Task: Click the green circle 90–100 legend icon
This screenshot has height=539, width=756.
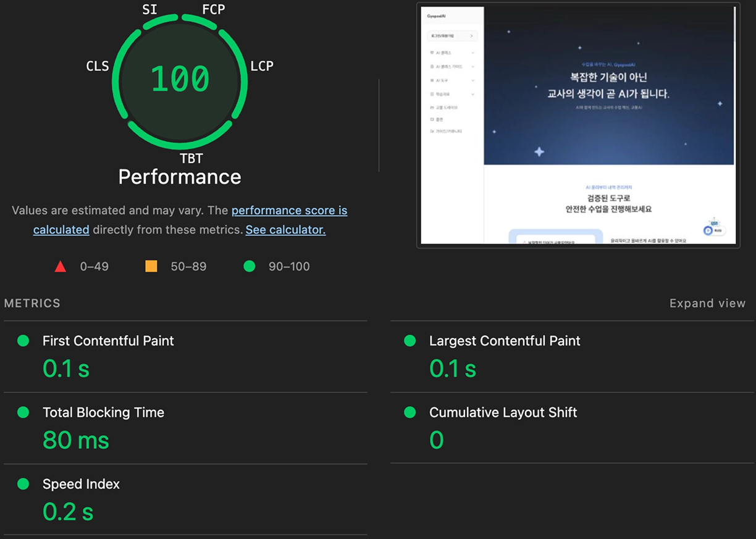Action: 250,266
